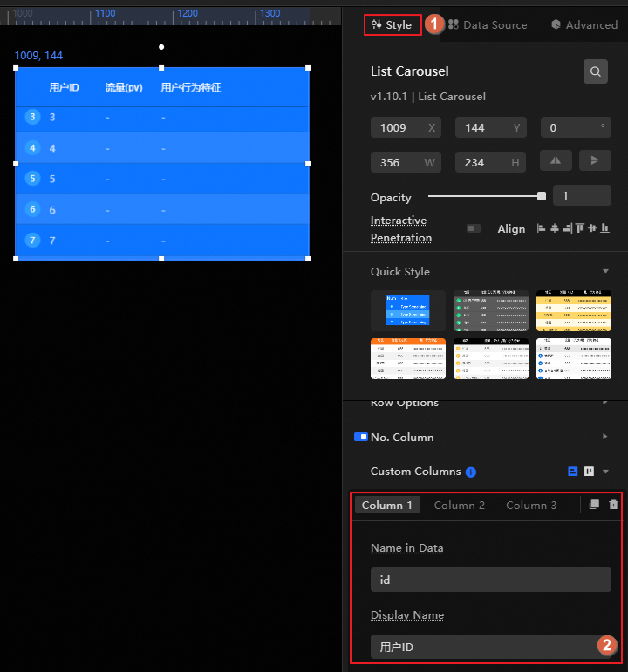Adjust the Opacity slider handle

[x=542, y=196]
